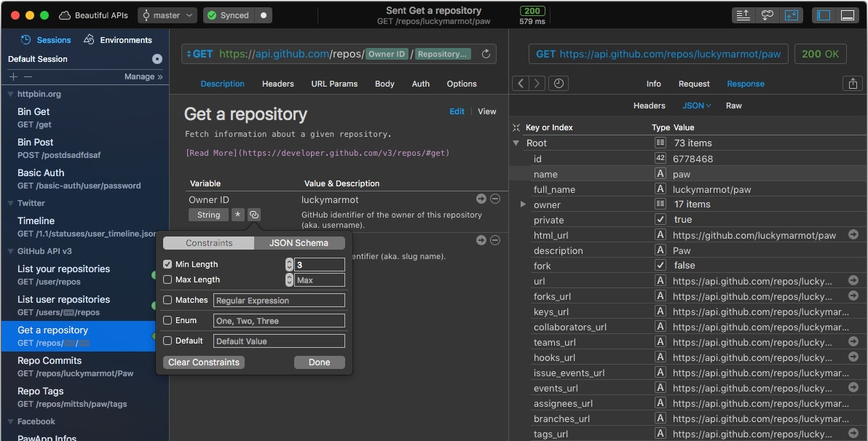Open html_url link using its arrow icon
The image size is (868, 441).
pyautogui.click(x=853, y=235)
